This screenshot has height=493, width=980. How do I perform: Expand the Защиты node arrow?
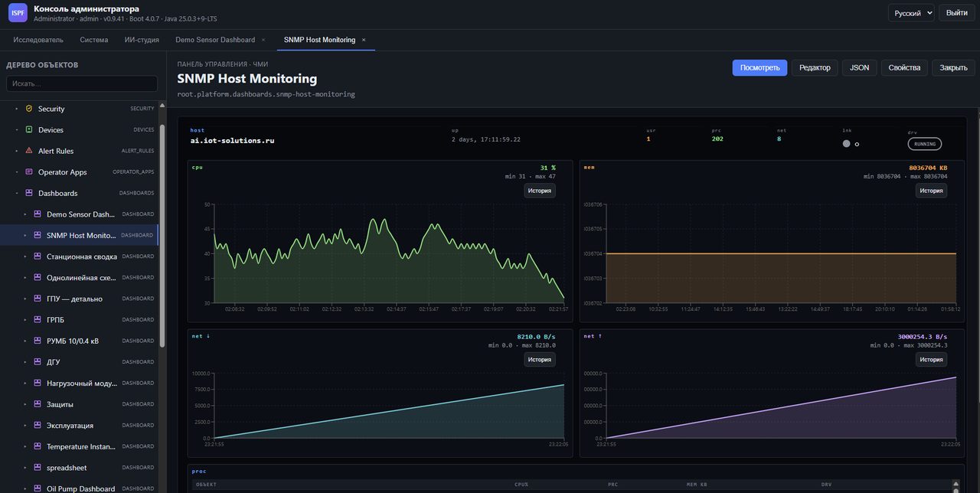tap(24, 403)
